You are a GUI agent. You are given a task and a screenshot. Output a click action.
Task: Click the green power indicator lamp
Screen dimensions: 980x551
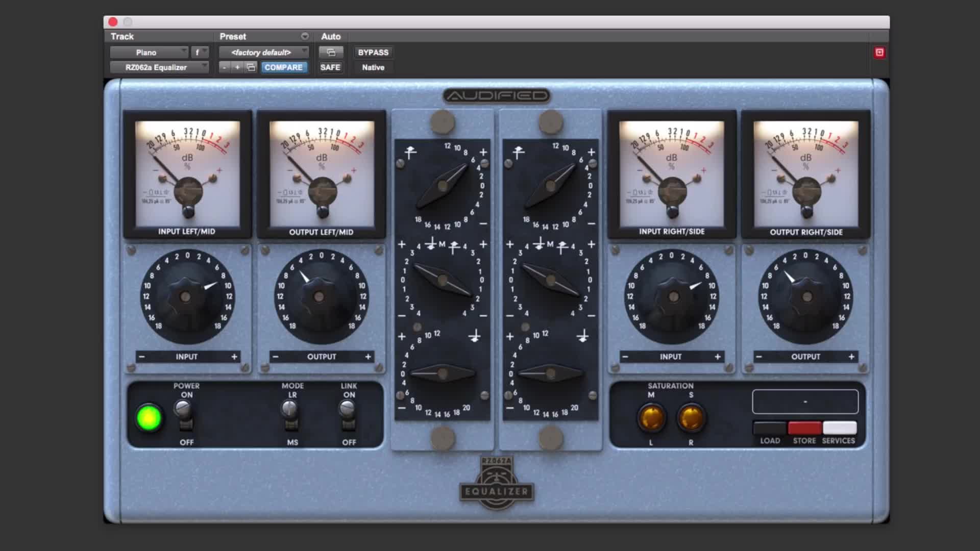click(x=149, y=418)
